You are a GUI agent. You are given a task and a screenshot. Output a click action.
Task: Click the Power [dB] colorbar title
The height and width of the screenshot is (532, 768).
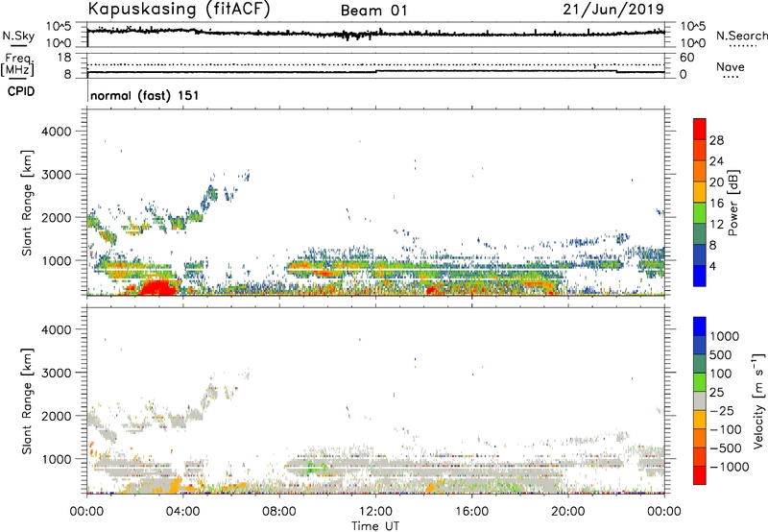tap(732, 203)
